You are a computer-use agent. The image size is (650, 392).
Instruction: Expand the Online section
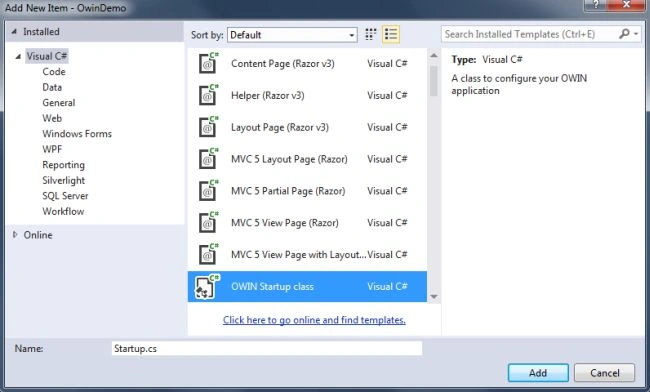pyautogui.click(x=15, y=235)
